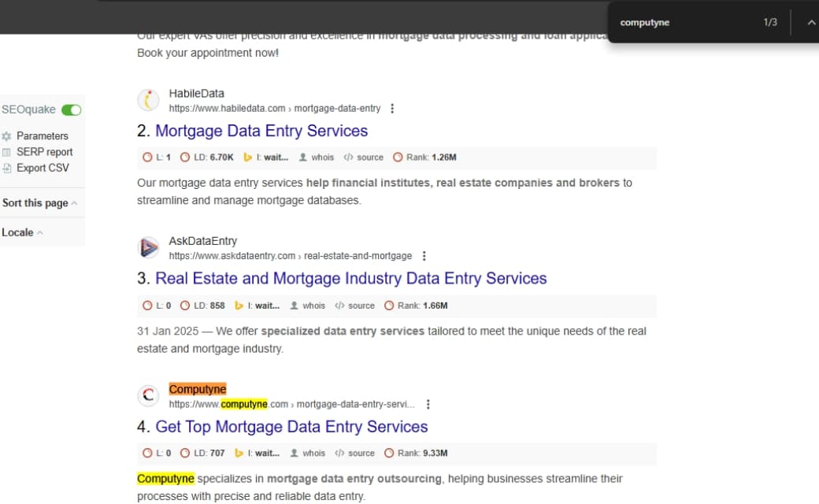
Task: Click the AskDataEntry site favicon
Action: (x=148, y=247)
